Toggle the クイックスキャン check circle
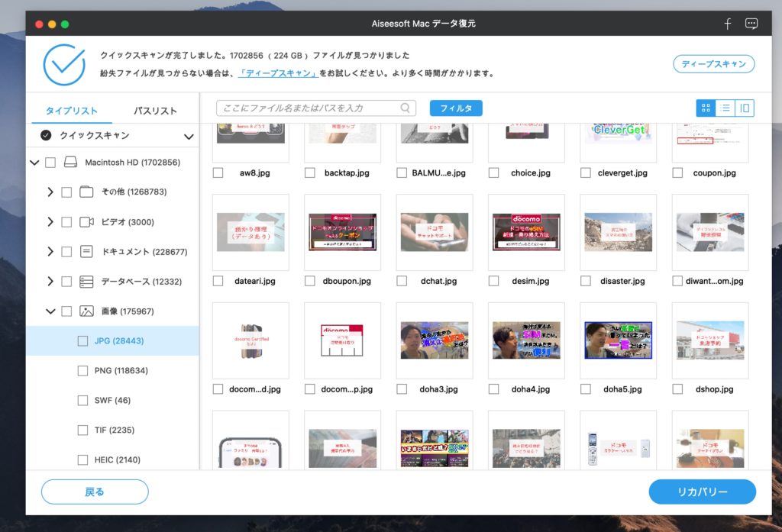The width and height of the screenshot is (782, 532). pos(46,135)
